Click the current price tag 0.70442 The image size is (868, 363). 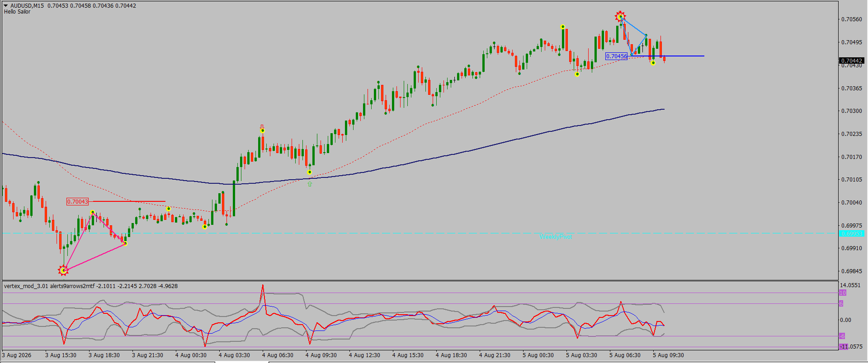click(x=852, y=60)
